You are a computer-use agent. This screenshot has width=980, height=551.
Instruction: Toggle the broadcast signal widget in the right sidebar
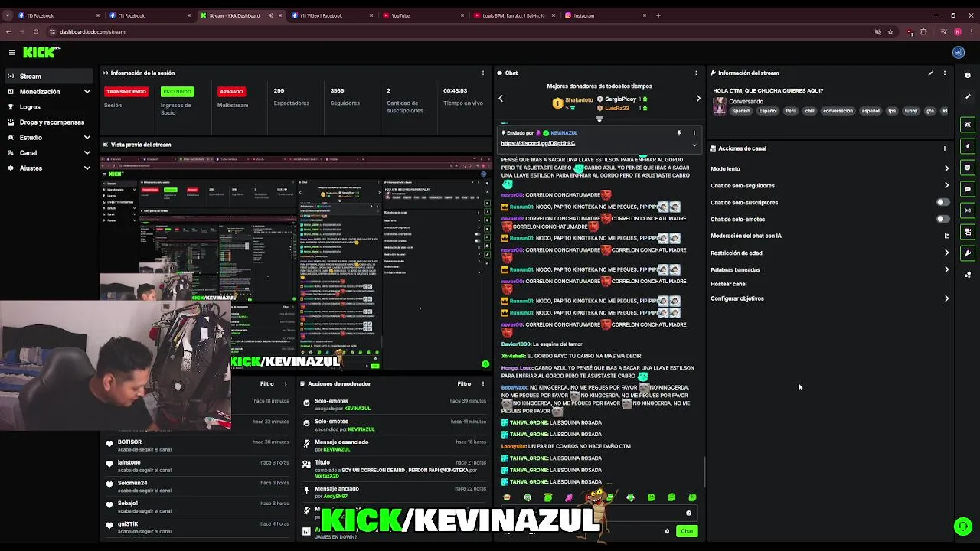point(968,210)
